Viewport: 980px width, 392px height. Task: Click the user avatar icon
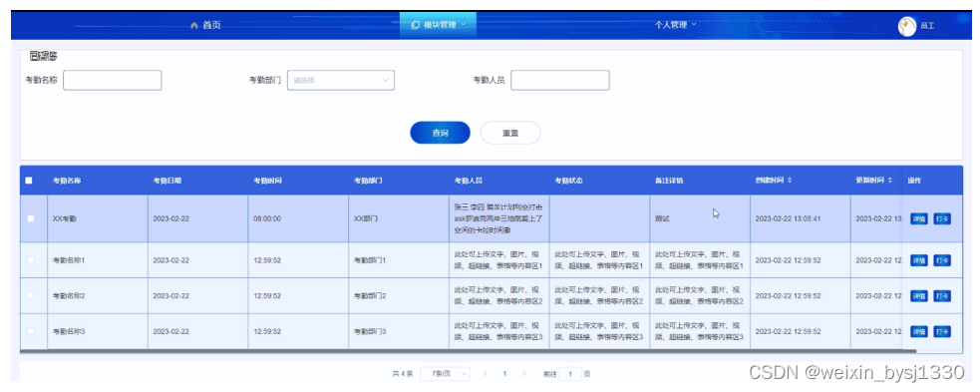tap(907, 26)
